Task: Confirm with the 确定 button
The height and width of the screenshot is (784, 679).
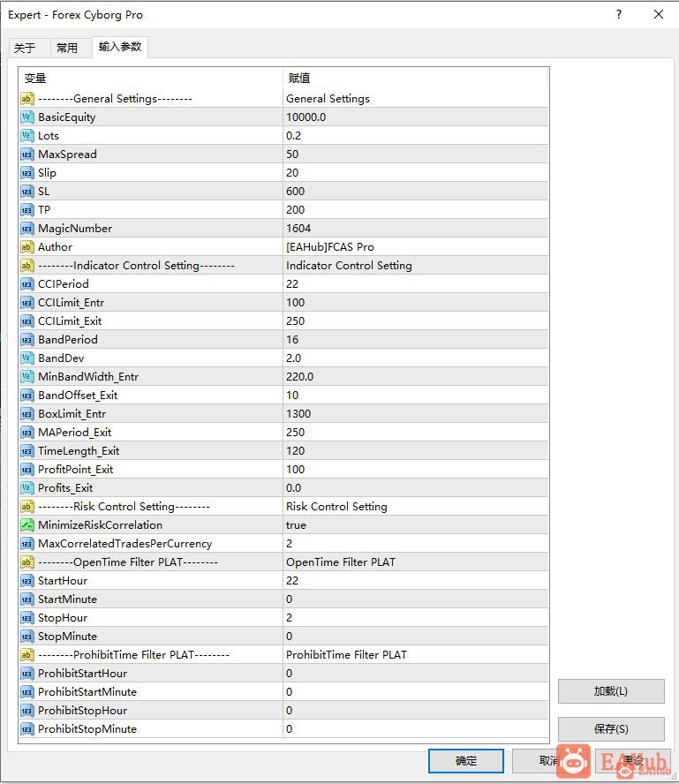Action: 466,761
